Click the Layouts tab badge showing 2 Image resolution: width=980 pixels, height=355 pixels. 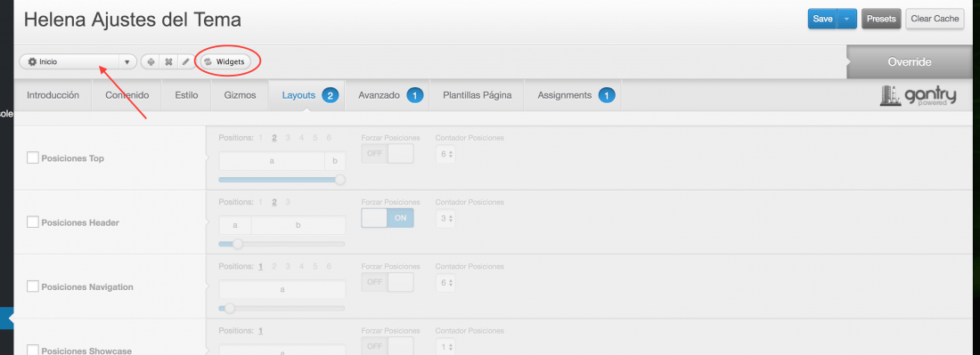[x=330, y=95]
